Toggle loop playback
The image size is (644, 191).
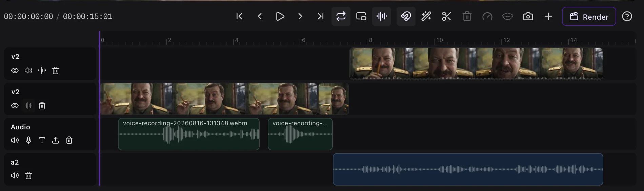[341, 16]
